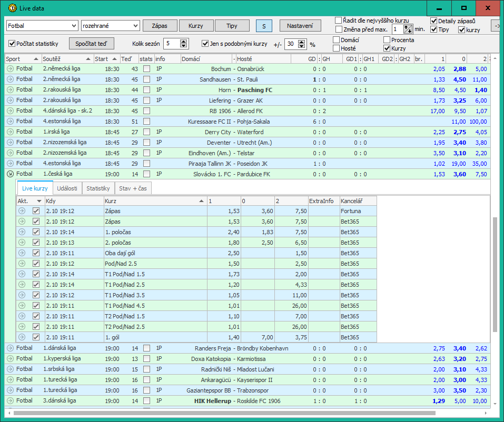The image size is (504, 422).
Task: Click the arrow icon for Deventer - Utrecht (Am.) row
Action: (11, 142)
